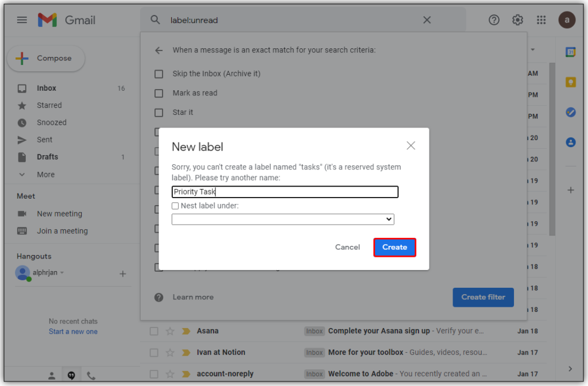
Task: Expand More in the left sidebar
Action: point(46,174)
